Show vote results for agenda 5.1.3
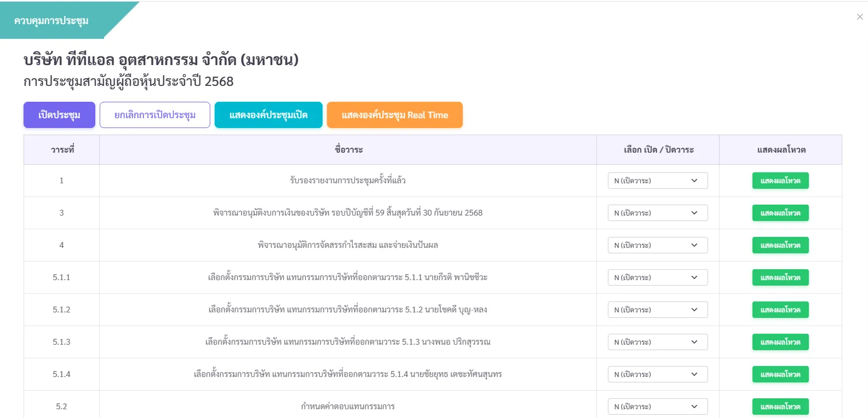This screenshot has height=418, width=868. point(780,342)
